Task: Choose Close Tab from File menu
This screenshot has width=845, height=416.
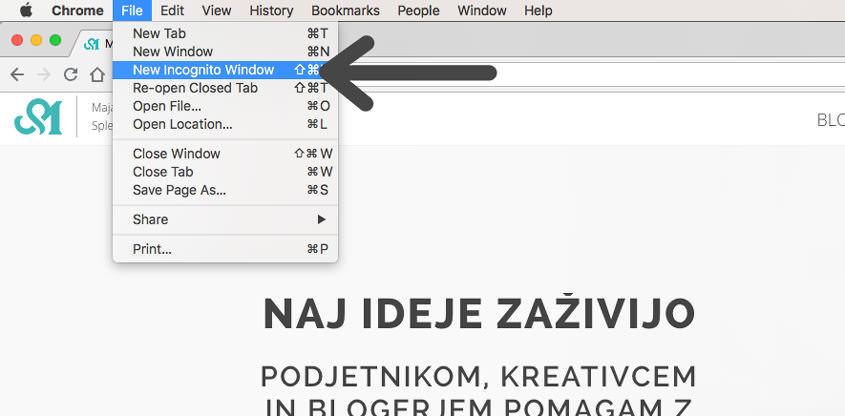Action: [225, 172]
